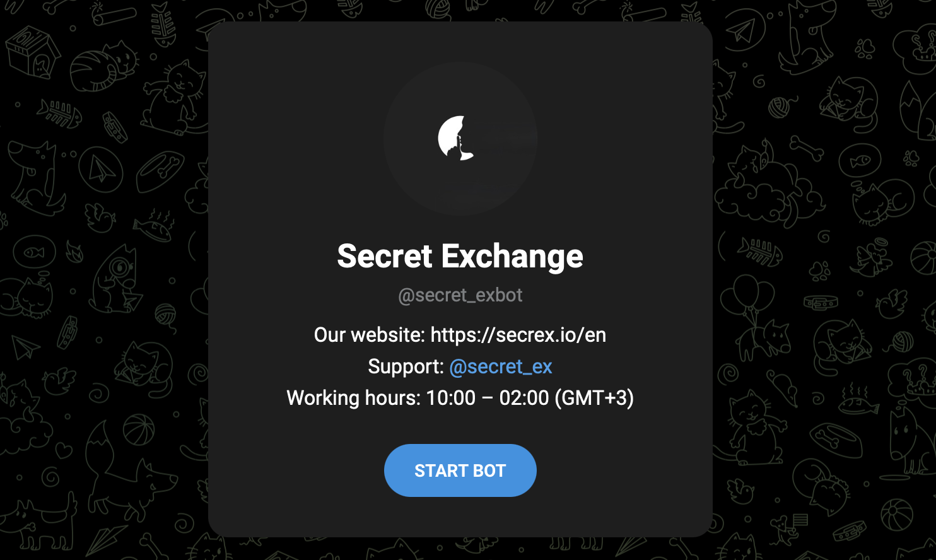This screenshot has width=936, height=560.
Task: Click the empty area below START BOT
Action: (460, 517)
